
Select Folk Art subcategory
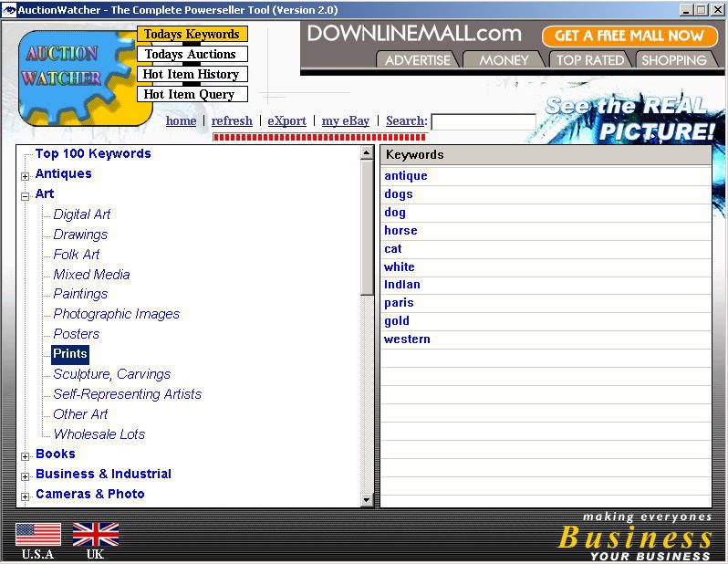click(77, 254)
